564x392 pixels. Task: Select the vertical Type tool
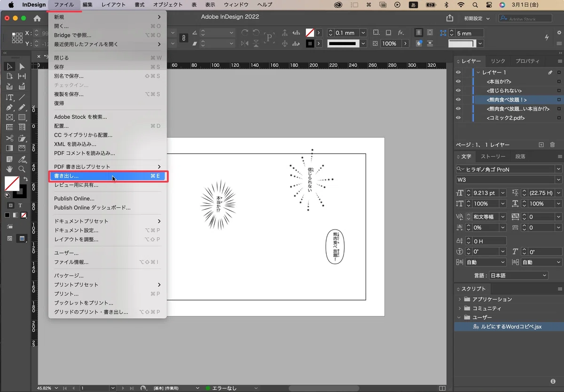pyautogui.click(x=9, y=97)
